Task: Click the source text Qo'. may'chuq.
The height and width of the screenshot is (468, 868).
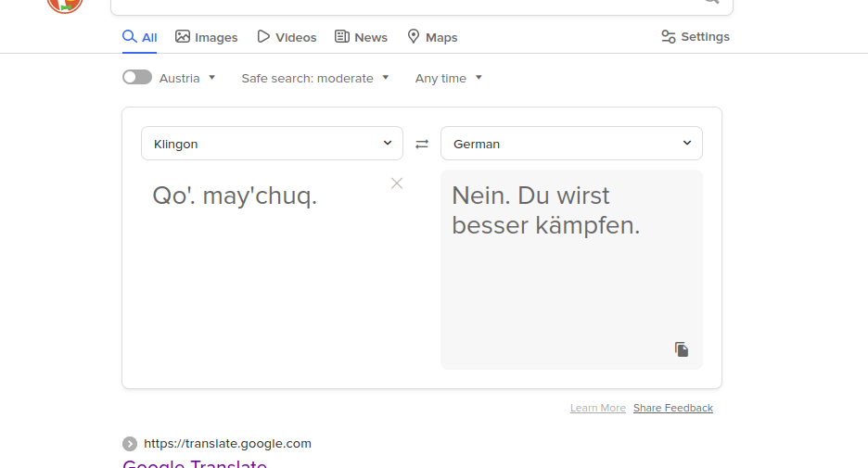Action: (235, 196)
